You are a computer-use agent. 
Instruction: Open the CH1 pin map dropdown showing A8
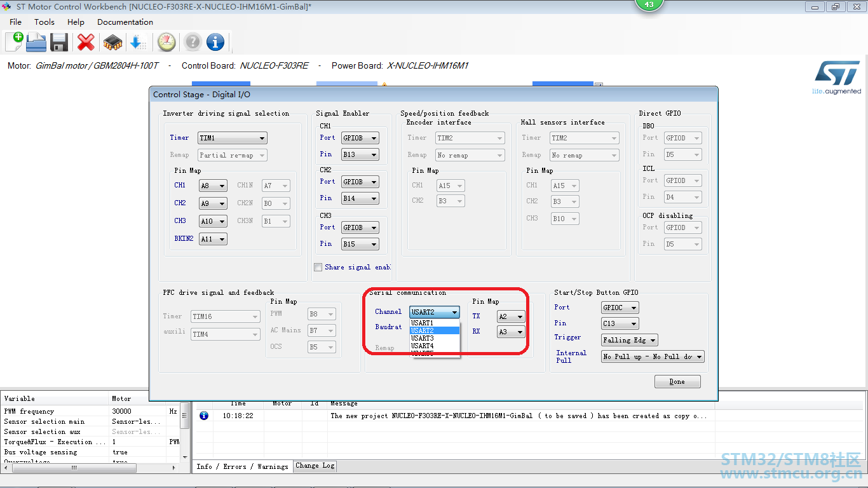pos(213,186)
